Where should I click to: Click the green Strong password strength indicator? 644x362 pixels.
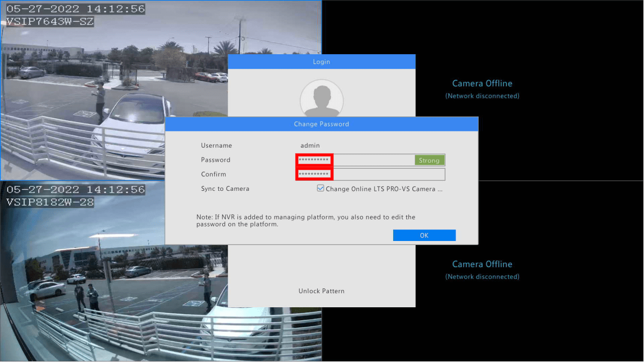coord(429,160)
